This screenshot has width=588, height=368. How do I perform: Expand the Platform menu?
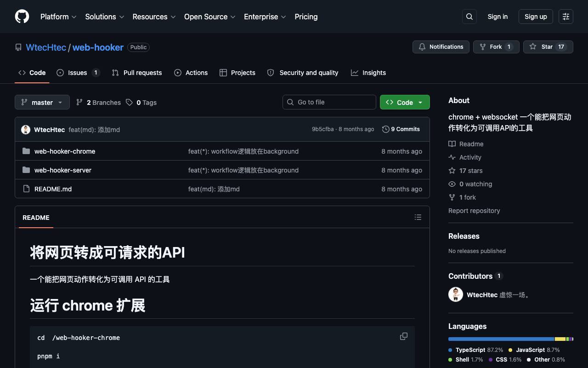(58, 17)
